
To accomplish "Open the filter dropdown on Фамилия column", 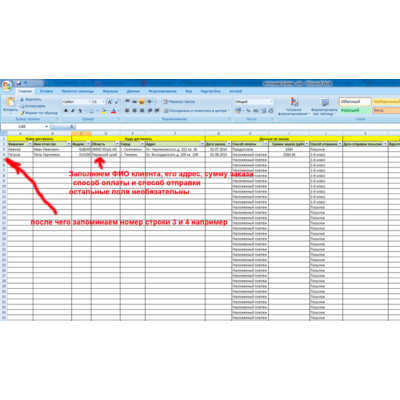I will [x=30, y=144].
